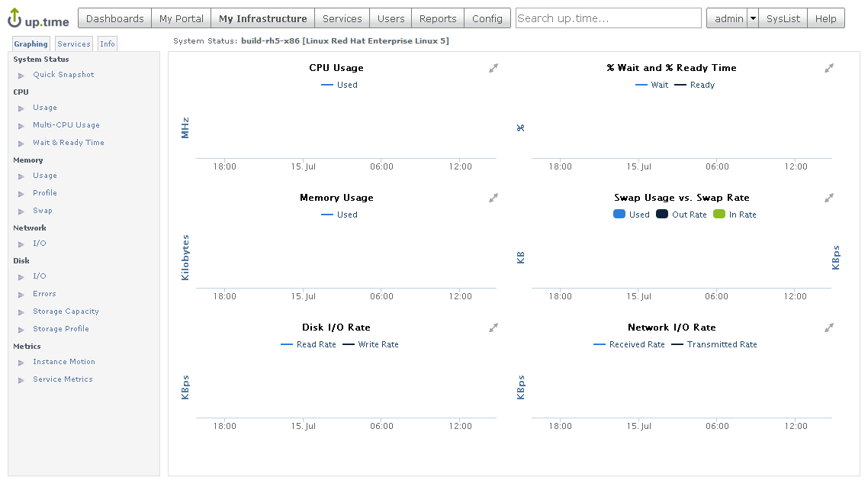Toggle the Out Rate legend series
The width and height of the screenshot is (868, 484).
coord(681,215)
